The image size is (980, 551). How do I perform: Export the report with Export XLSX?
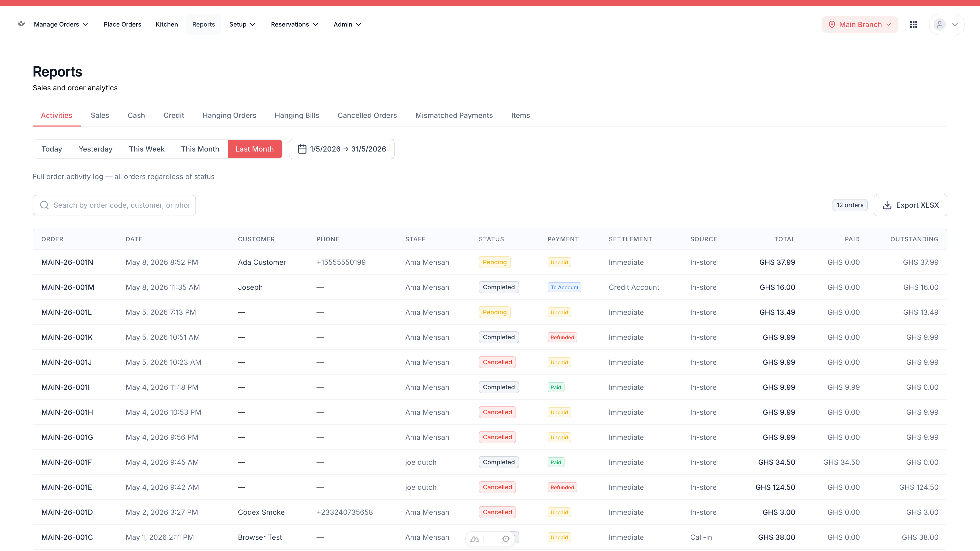point(910,205)
